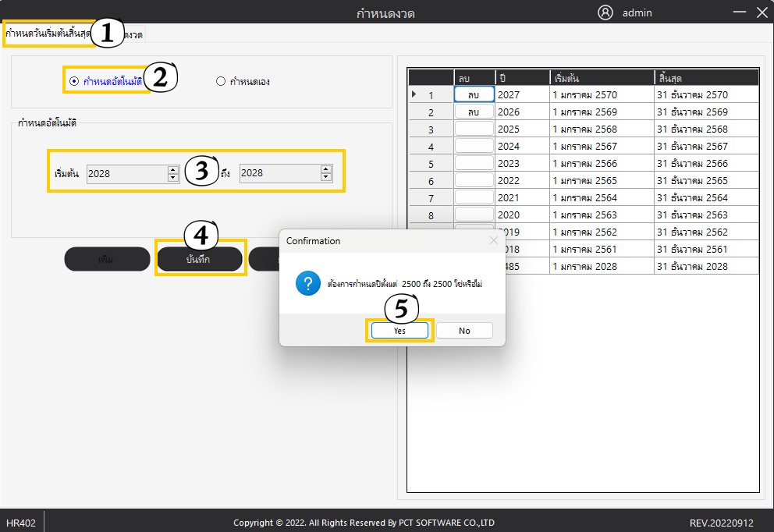The width and height of the screenshot is (774, 532).
Task: Delete year 2026 row using ลบ button
Action: pos(474,112)
